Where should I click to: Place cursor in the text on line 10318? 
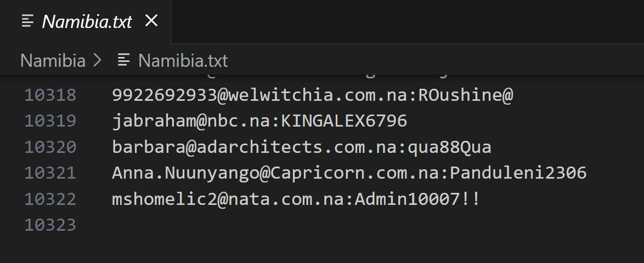pyautogui.click(x=312, y=95)
